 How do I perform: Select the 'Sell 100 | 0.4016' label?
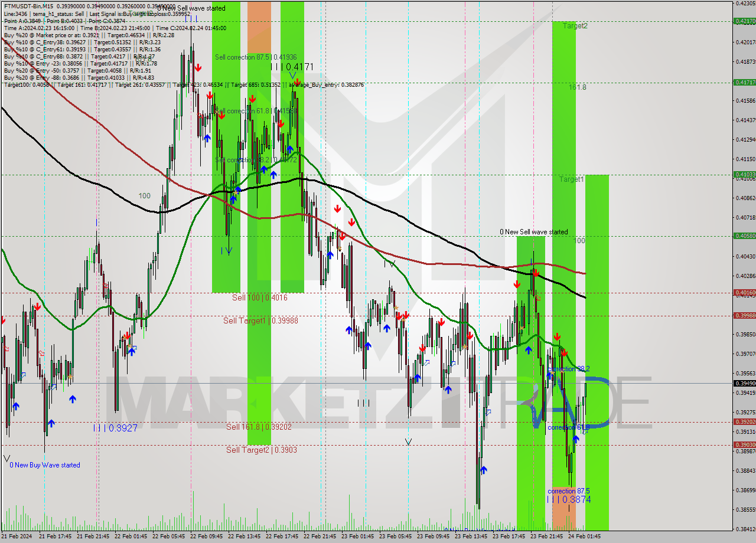pos(260,297)
